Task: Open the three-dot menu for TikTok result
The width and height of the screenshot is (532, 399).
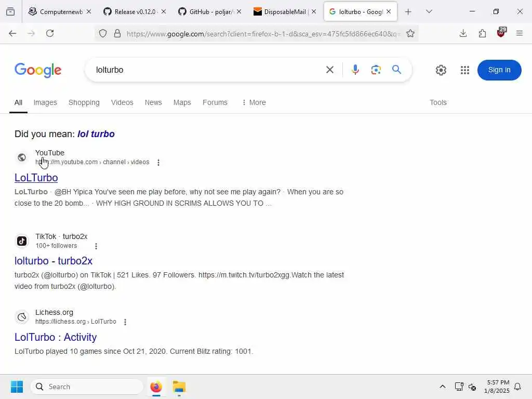Action: [96, 246]
